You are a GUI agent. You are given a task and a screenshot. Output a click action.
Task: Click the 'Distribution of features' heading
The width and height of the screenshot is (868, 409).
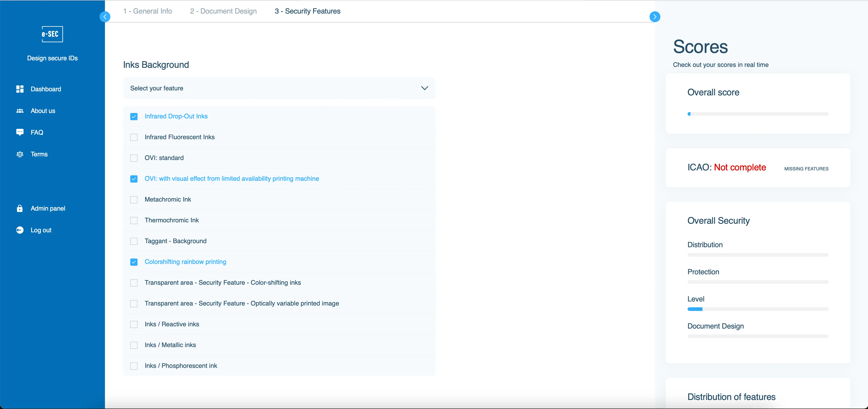point(731,397)
